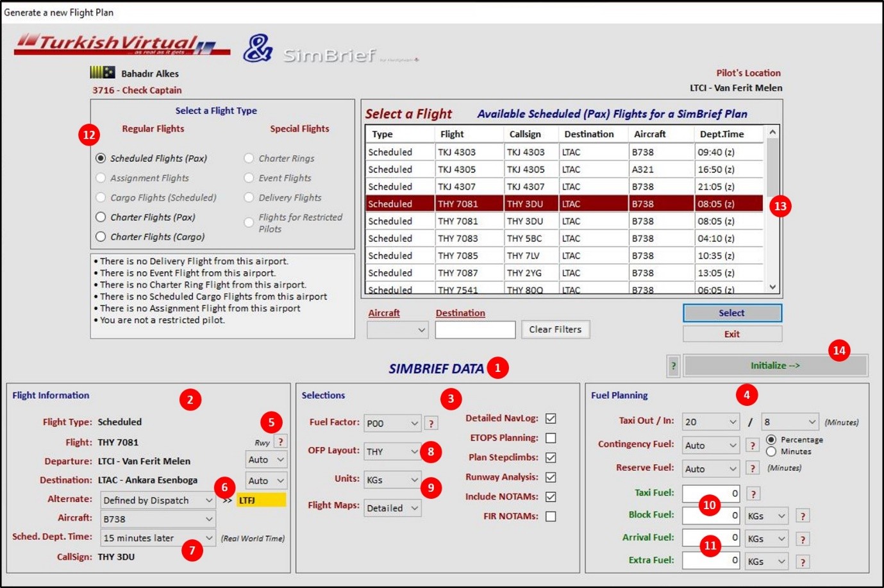The width and height of the screenshot is (884, 588).
Task: Select Charter Flights (Cargo) option
Action: click(101, 237)
